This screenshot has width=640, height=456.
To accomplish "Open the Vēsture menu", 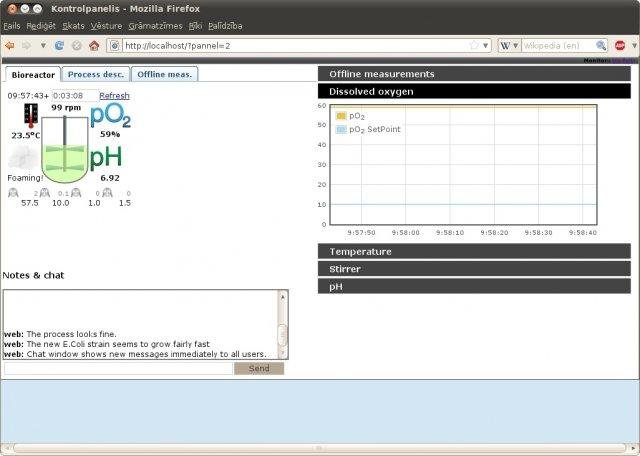I will point(106,26).
